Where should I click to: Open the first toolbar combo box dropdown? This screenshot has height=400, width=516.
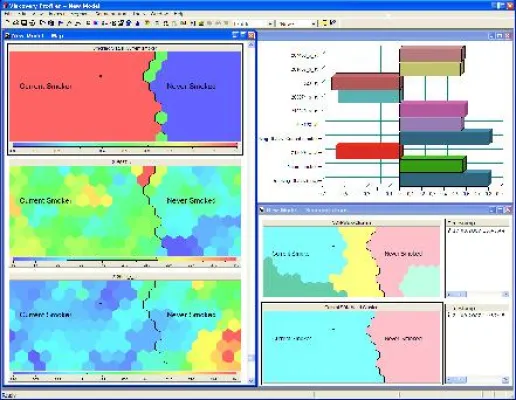point(270,24)
